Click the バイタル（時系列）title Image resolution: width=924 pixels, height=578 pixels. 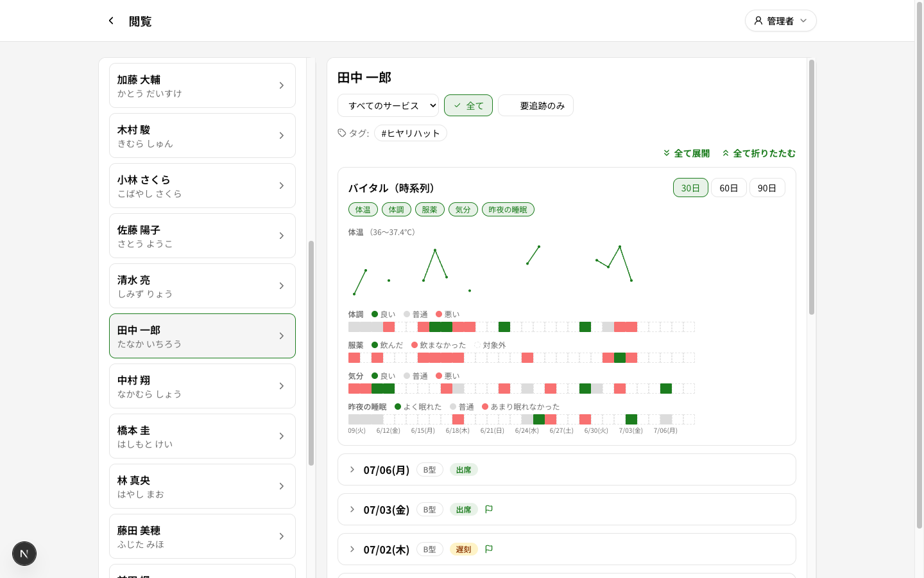click(393, 188)
